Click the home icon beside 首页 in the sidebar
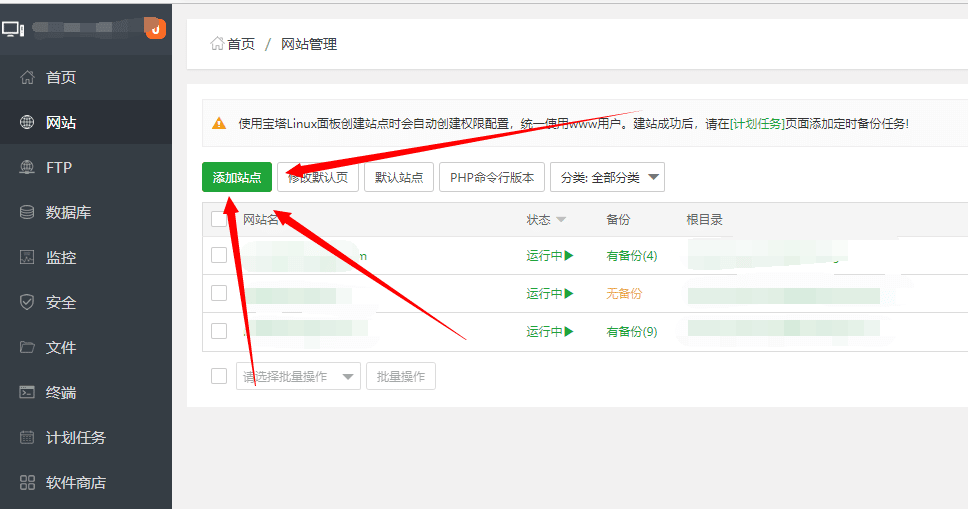Viewport: 968px width, 509px height. [27, 77]
